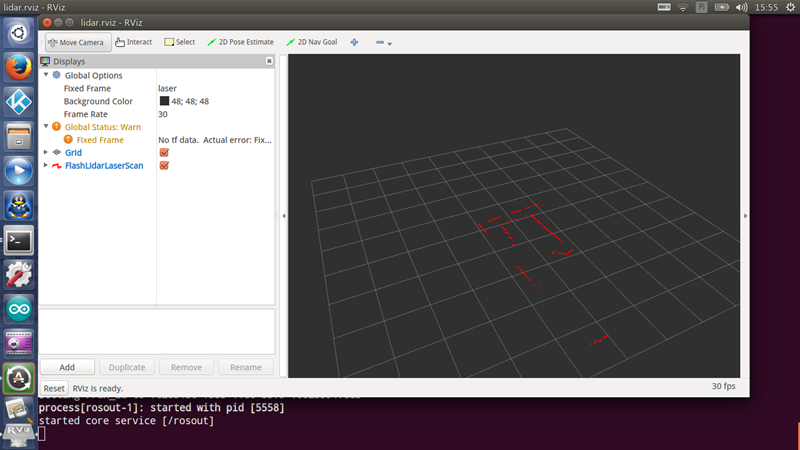Click the blue plus add-tool icon

tap(354, 42)
